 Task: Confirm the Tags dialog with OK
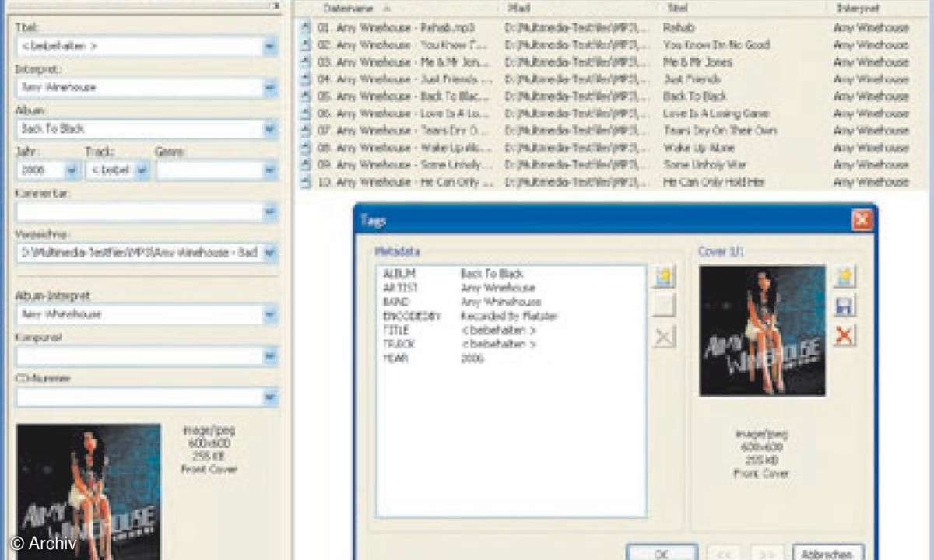[662, 553]
